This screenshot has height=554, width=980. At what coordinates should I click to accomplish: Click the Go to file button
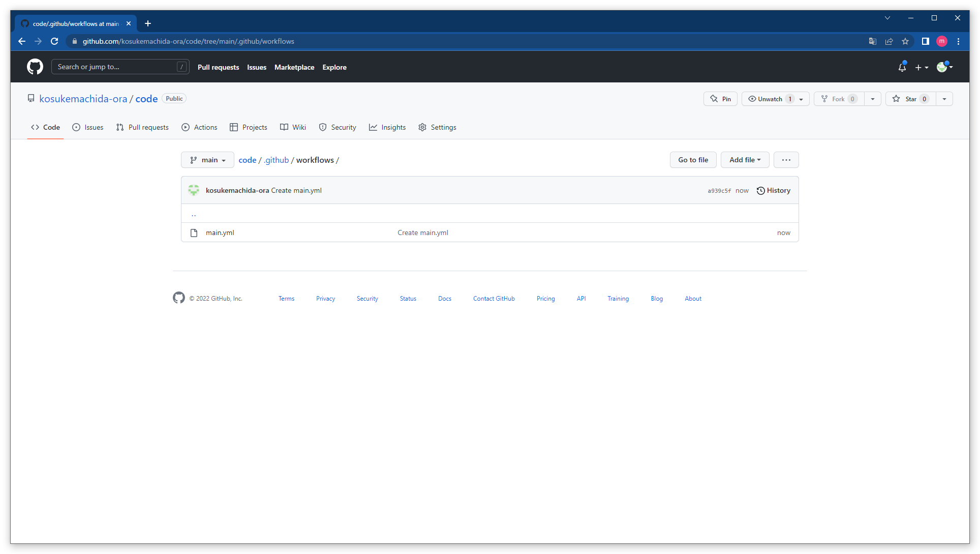coord(693,160)
